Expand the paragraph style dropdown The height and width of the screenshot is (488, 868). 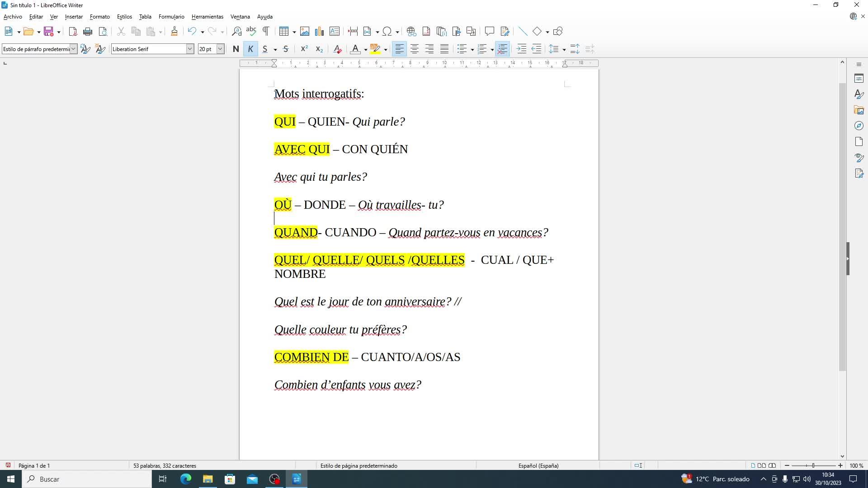click(x=73, y=49)
